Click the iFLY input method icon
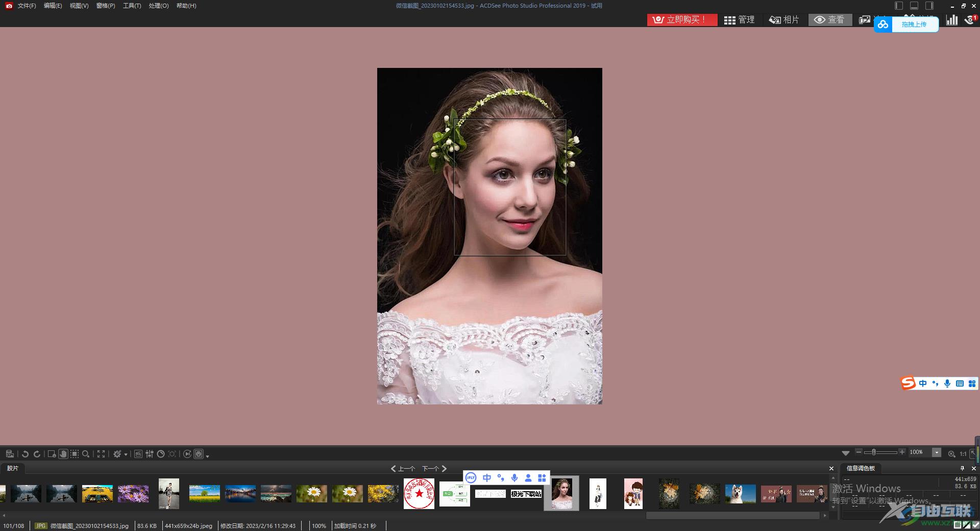 point(471,478)
